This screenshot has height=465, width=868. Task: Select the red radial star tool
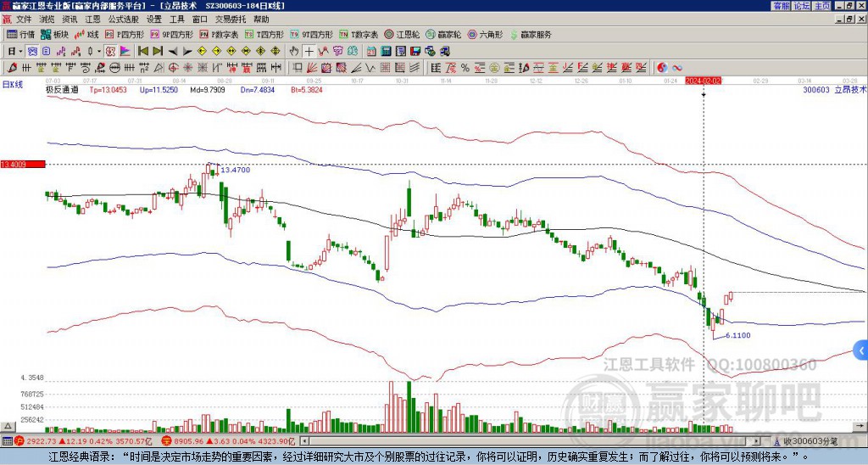coord(188,68)
